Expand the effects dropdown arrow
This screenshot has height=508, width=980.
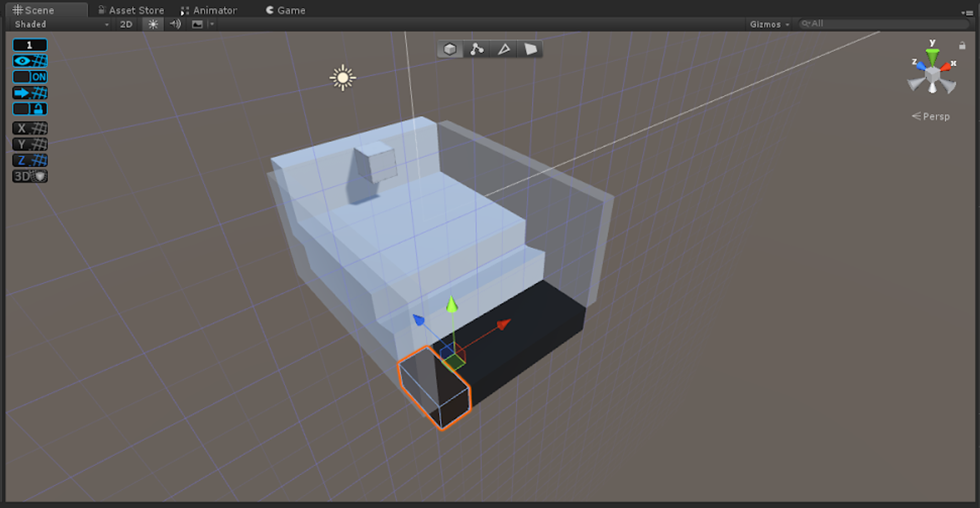point(212,24)
